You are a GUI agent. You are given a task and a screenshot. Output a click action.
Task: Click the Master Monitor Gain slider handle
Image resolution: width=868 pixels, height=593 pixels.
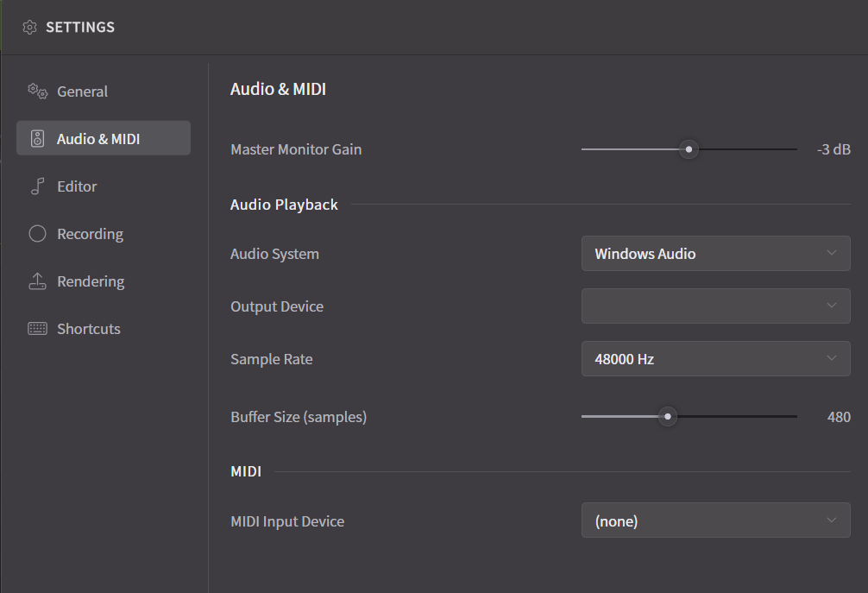pyautogui.click(x=689, y=149)
